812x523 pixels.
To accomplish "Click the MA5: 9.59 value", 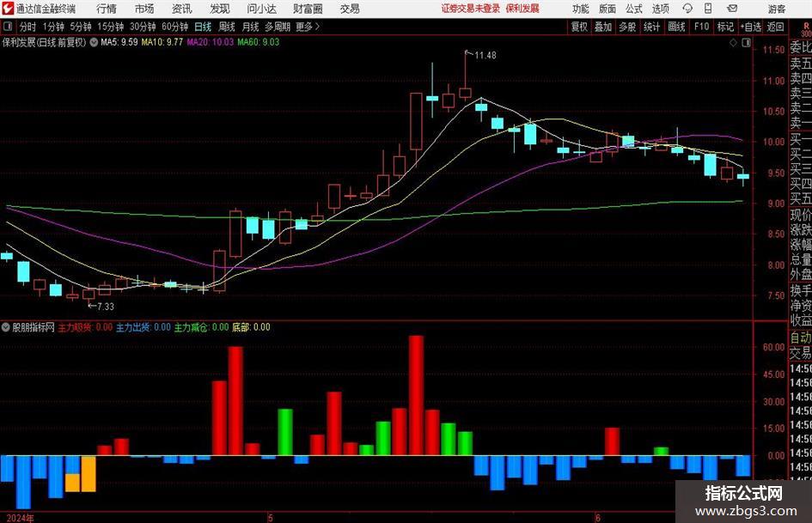I will (x=119, y=42).
